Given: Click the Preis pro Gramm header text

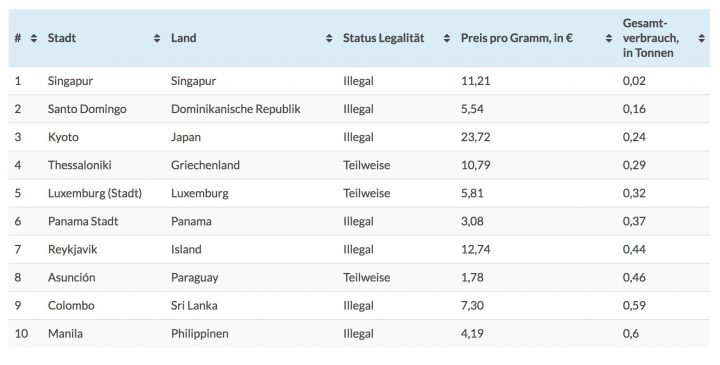Looking at the screenshot, I should coord(517,38).
